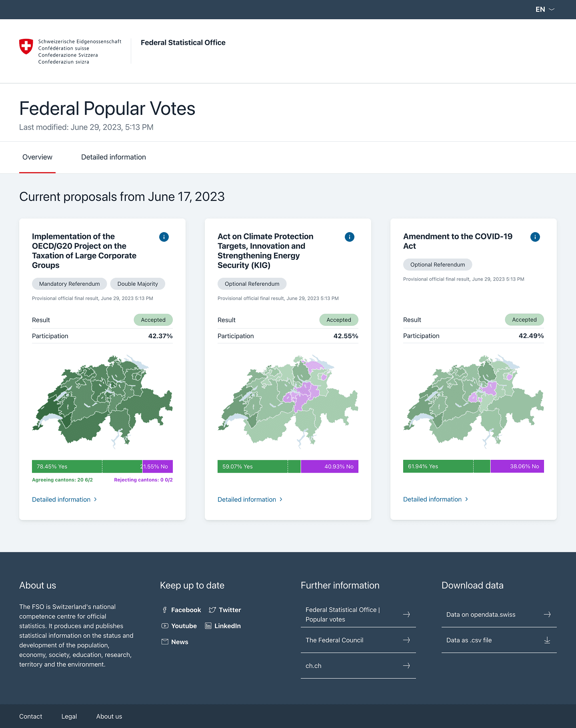Click the Switzerland map on Climate Protection card
The height and width of the screenshot is (728, 576).
(288, 400)
